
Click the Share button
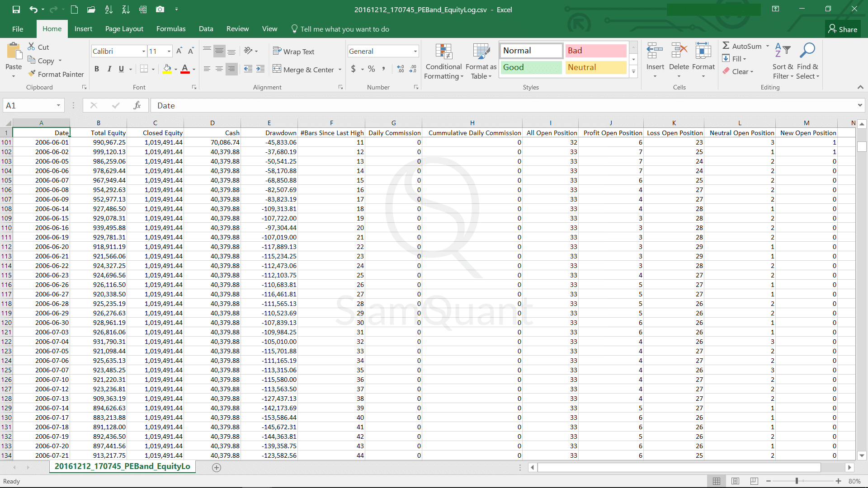coord(843,29)
